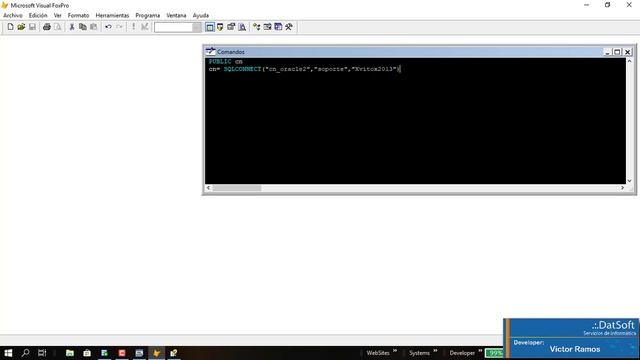Open the Edición menu
The image size is (640, 360).
(38, 15)
